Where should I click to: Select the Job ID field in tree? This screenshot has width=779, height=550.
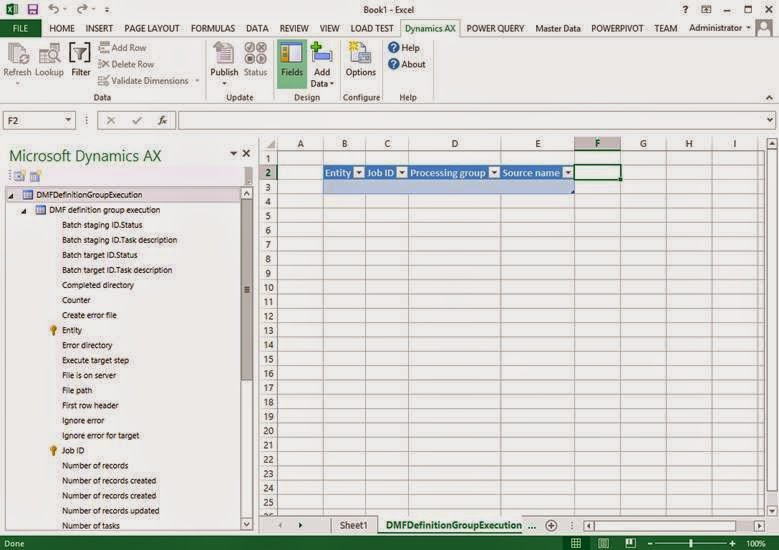pos(73,451)
